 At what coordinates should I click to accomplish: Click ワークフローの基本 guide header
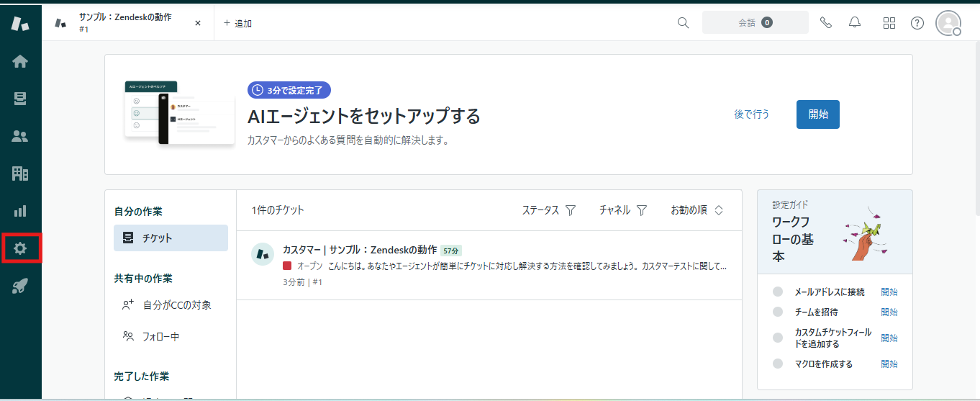[x=835, y=233]
